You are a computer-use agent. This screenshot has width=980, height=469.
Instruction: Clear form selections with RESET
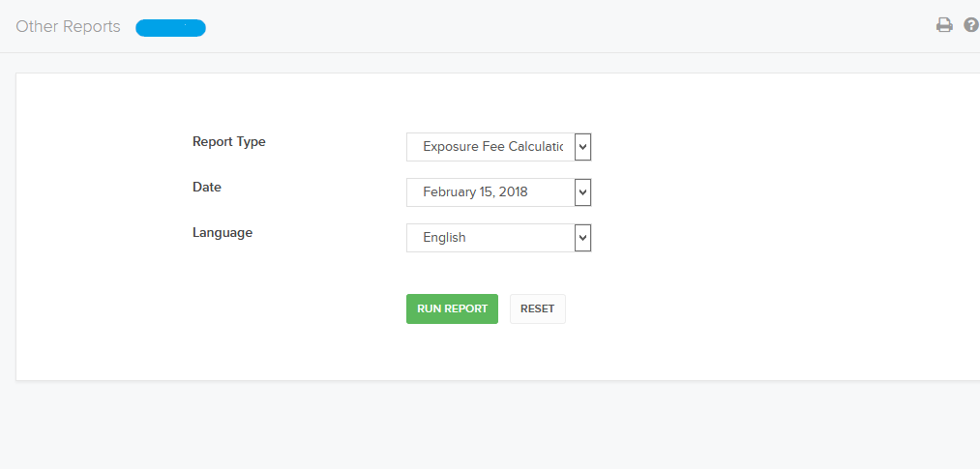click(538, 309)
